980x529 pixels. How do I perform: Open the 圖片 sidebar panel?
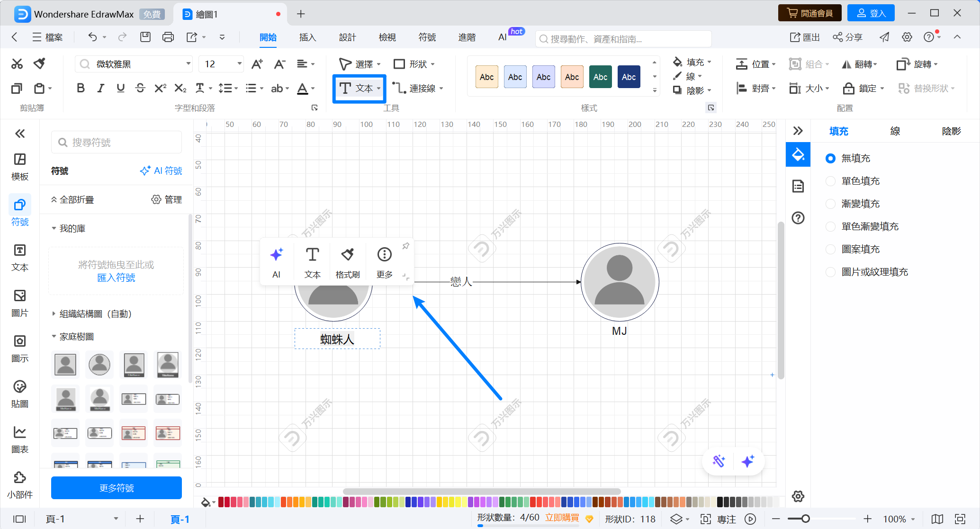point(20,304)
